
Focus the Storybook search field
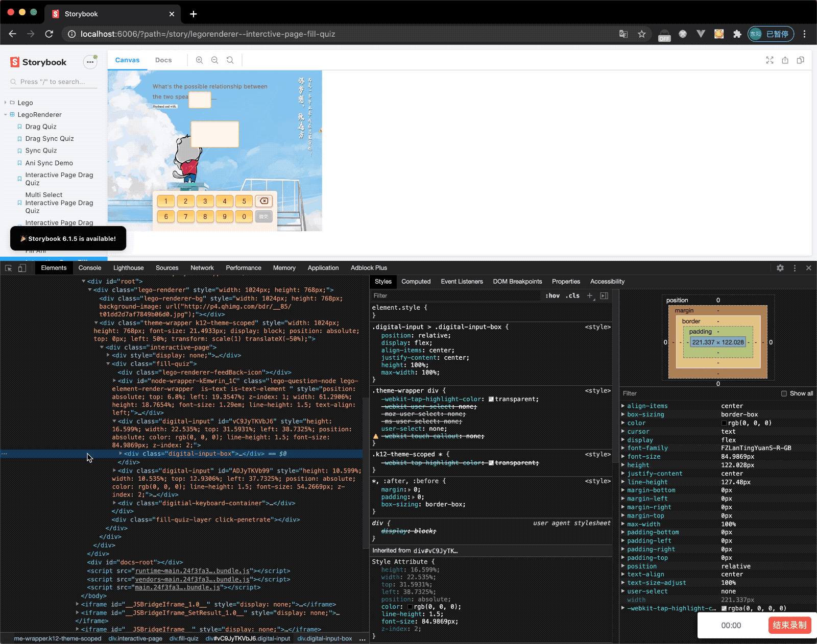[53, 82]
